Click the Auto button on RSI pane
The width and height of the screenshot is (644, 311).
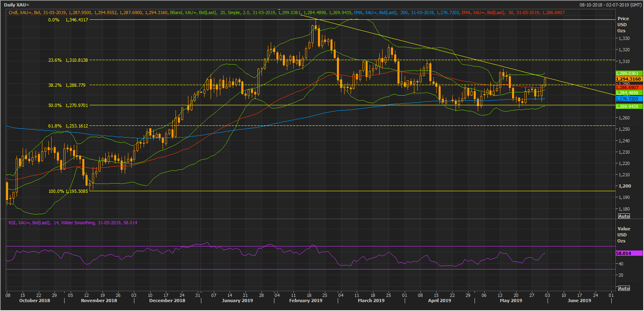(624, 288)
